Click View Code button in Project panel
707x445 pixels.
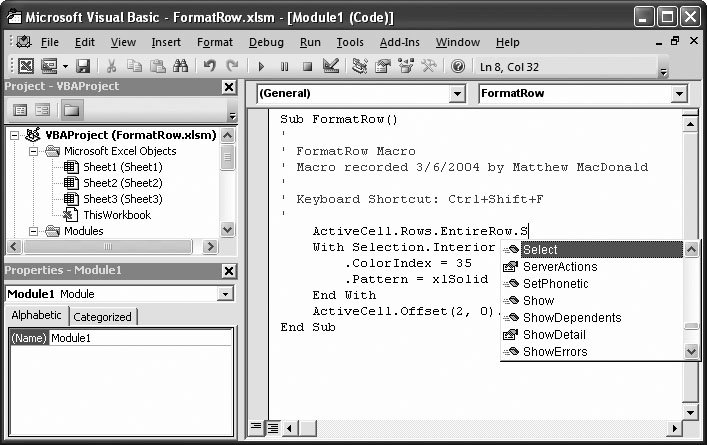(x=20, y=110)
